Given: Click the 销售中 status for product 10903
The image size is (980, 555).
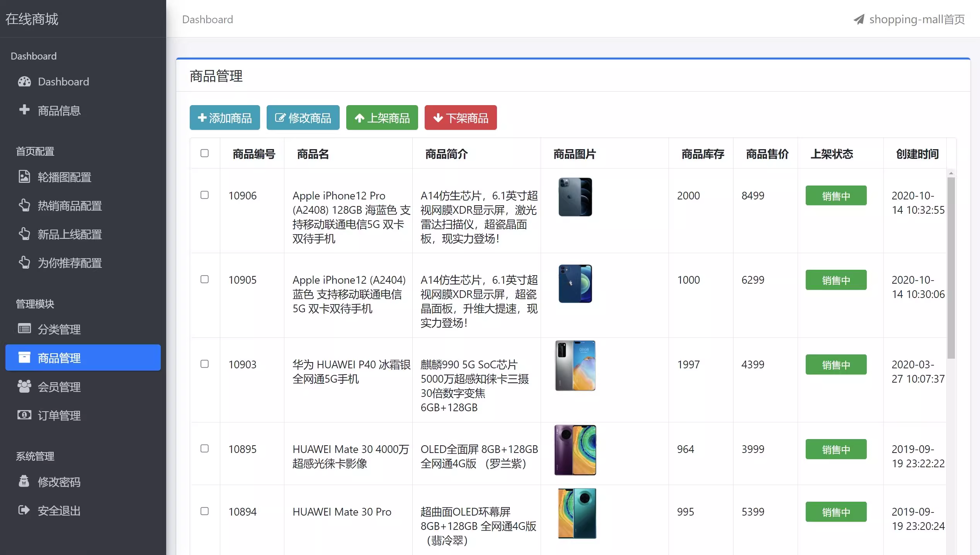Looking at the screenshot, I should pyautogui.click(x=836, y=364).
